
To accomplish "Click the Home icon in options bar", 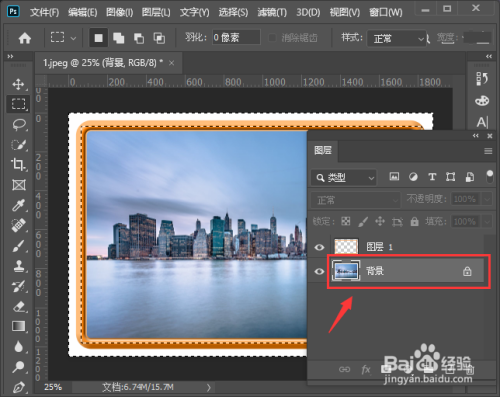I will (x=25, y=38).
